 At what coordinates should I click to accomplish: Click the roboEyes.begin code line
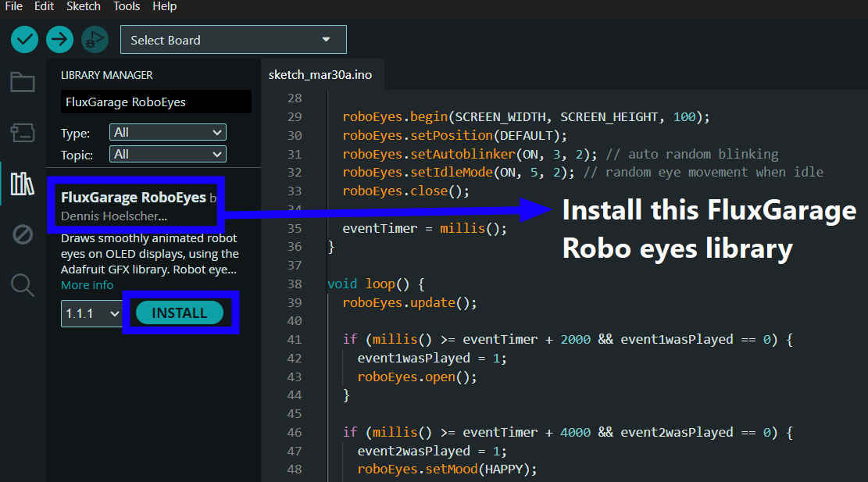526,116
